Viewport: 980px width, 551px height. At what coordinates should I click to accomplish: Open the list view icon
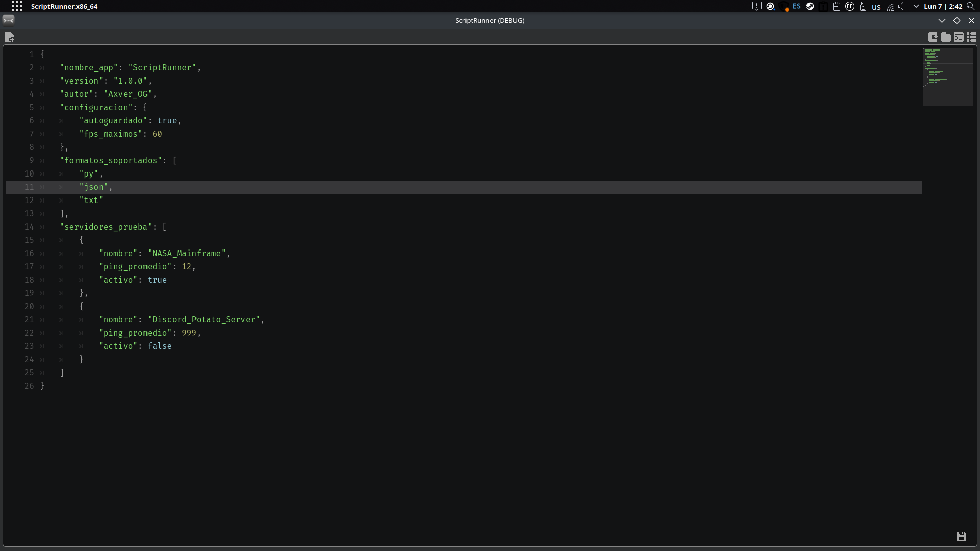[971, 37]
